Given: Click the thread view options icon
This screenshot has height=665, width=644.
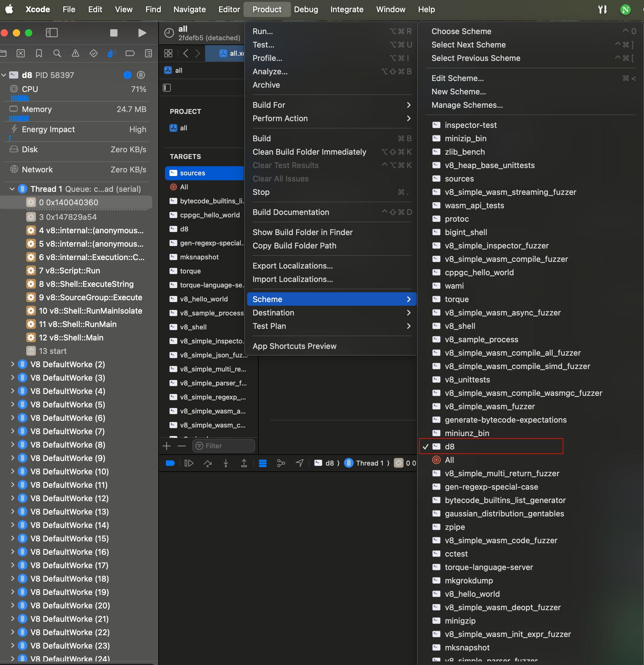Looking at the screenshot, I should pos(141,75).
